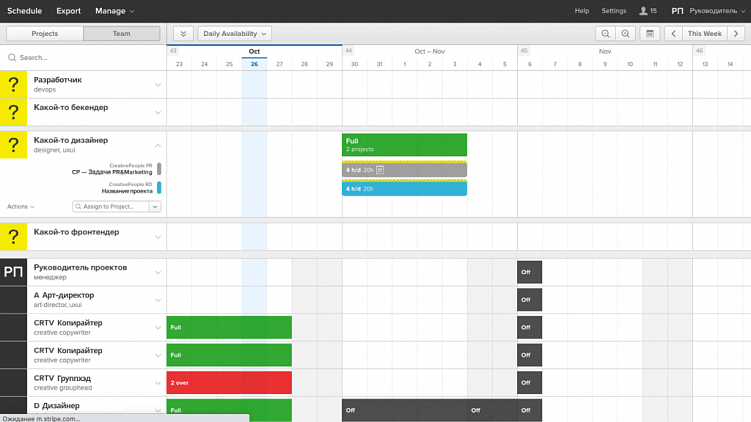Screen dimensions: 751x422
Task: Click the expand all rows double-chevron icon
Action: [x=183, y=34]
